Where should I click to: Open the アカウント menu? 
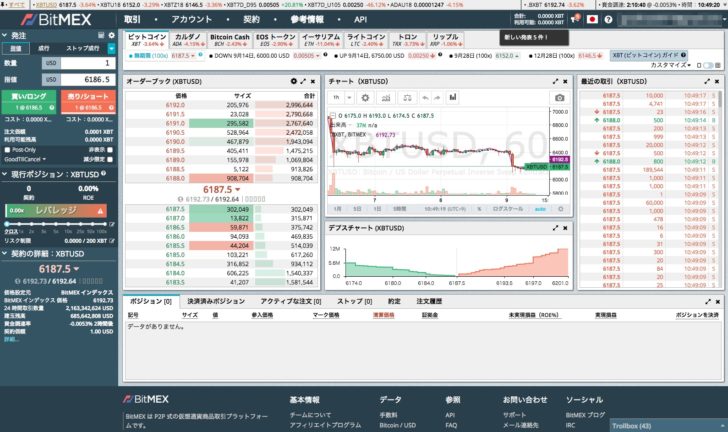tap(191, 20)
